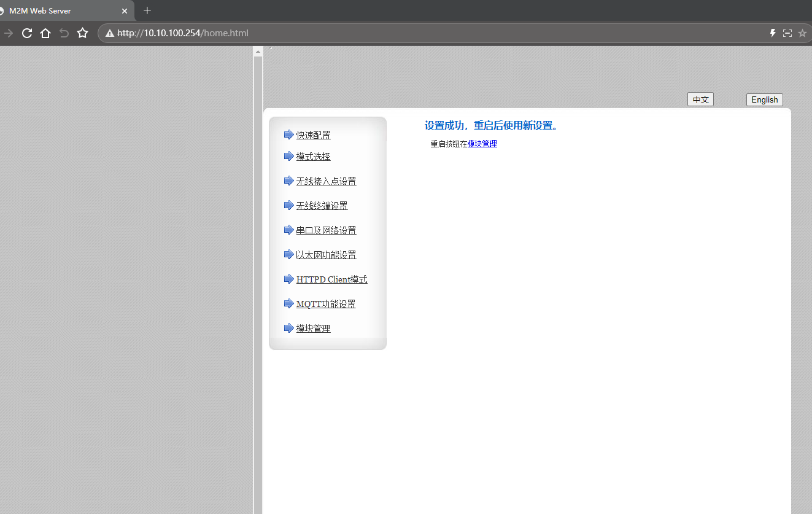
Task: Open MQTT功能设置 in the sidebar
Action: [325, 304]
